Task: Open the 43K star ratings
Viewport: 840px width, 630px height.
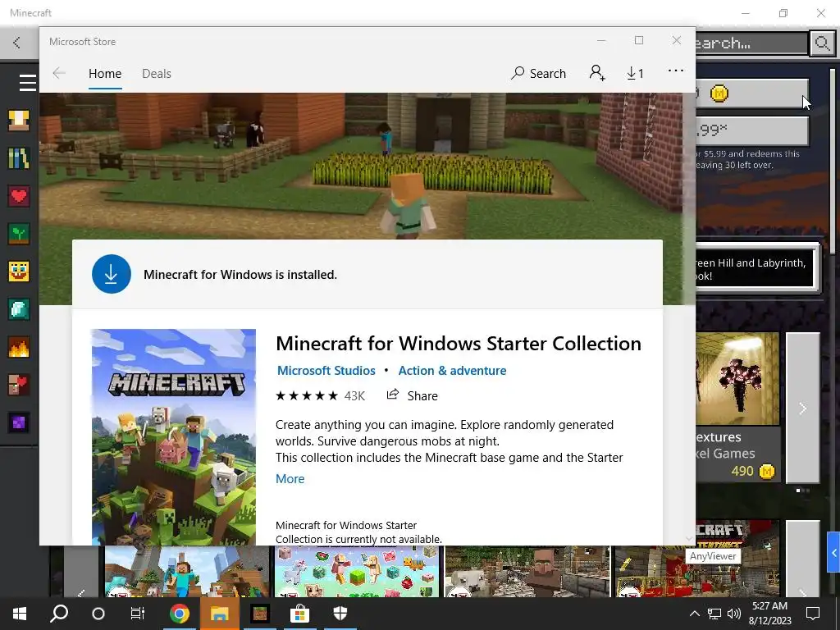Action: (320, 396)
